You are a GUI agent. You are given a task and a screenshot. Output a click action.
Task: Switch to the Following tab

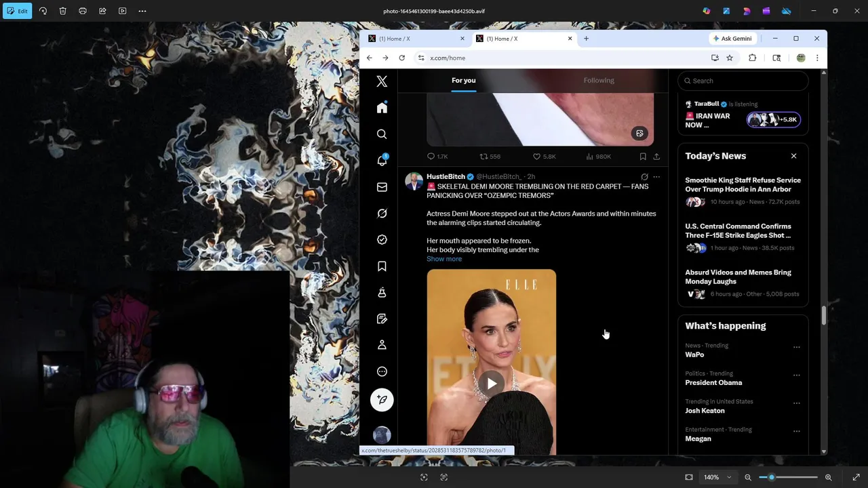(x=599, y=80)
